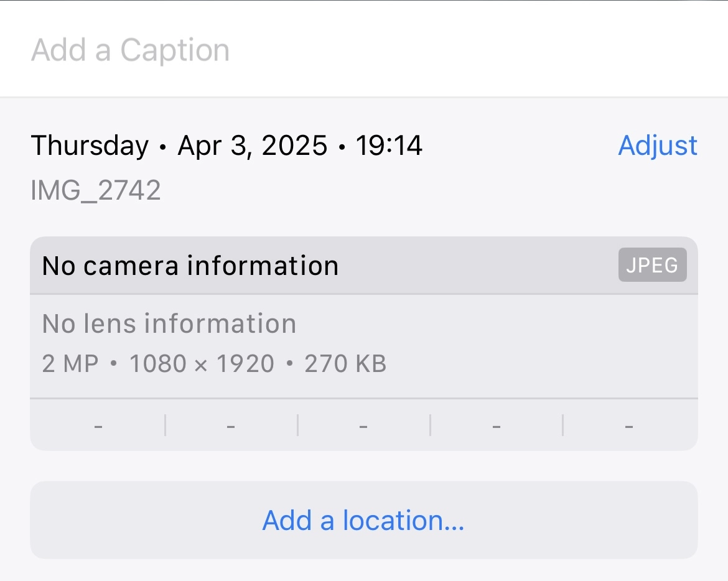This screenshot has width=728, height=581.
Task: Select the IMG_2742 filename text
Action: point(96,190)
